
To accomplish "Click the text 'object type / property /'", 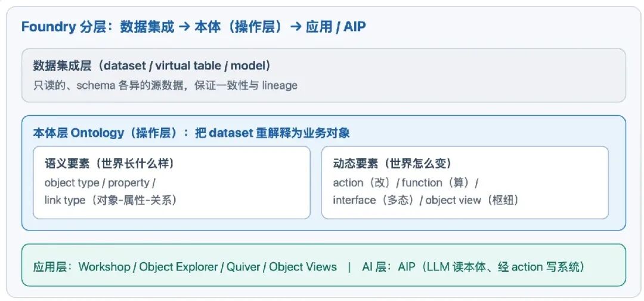I will pos(100,183).
